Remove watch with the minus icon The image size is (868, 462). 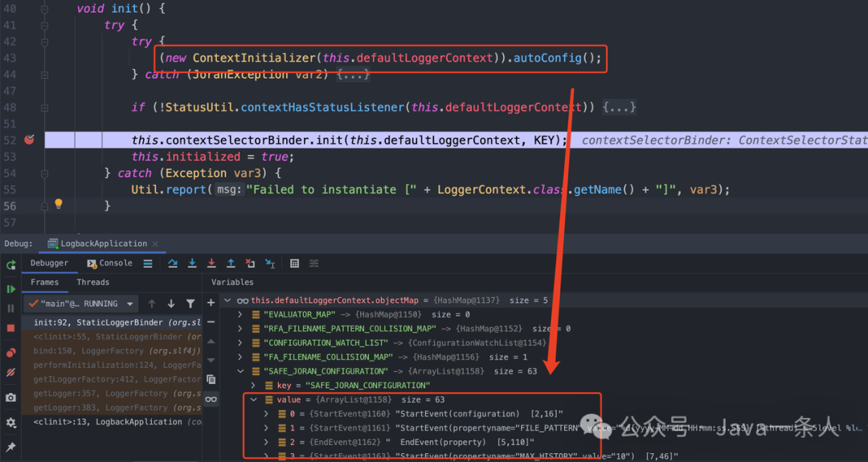[x=211, y=322]
